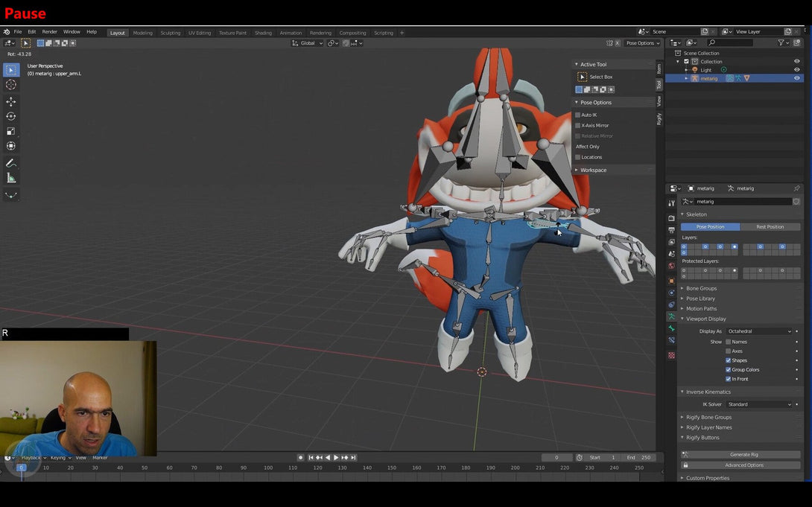The height and width of the screenshot is (507, 812).
Task: Activate the Scale tool
Action: click(11, 132)
